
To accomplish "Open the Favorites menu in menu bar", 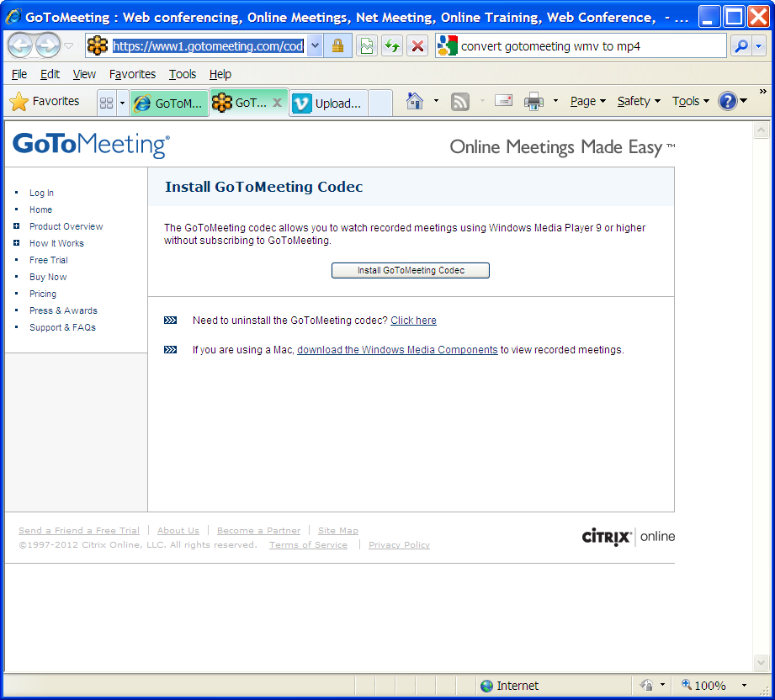I will (x=132, y=74).
